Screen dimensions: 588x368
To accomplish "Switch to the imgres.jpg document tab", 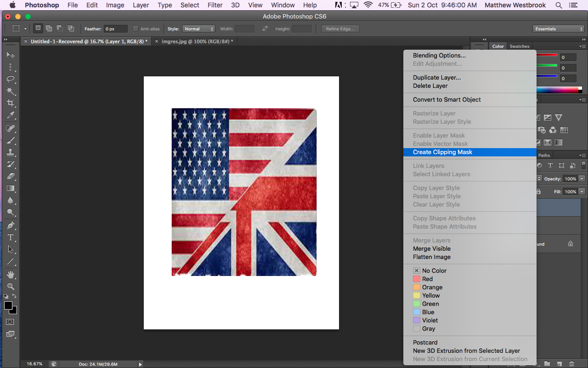I will pyautogui.click(x=197, y=41).
